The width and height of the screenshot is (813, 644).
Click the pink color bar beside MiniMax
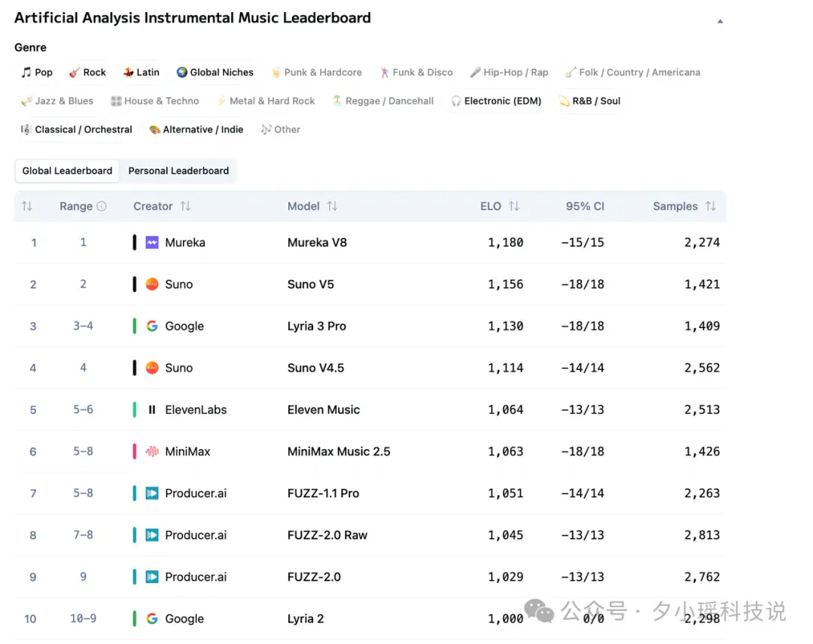134,451
